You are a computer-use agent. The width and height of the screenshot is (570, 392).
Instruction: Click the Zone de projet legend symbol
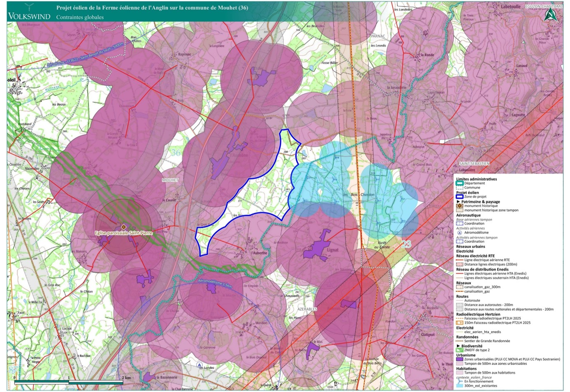tap(459, 197)
